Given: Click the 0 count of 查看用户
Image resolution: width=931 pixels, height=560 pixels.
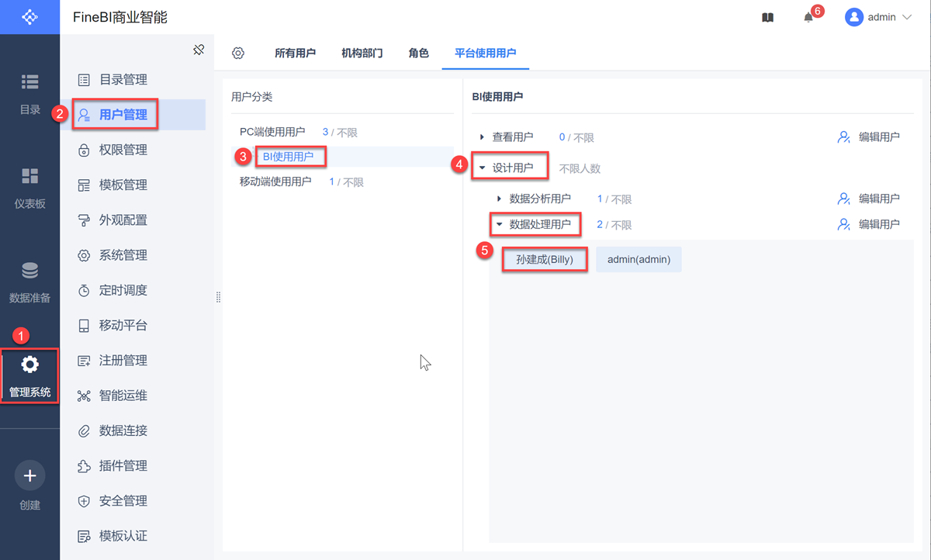Looking at the screenshot, I should pyautogui.click(x=562, y=137).
